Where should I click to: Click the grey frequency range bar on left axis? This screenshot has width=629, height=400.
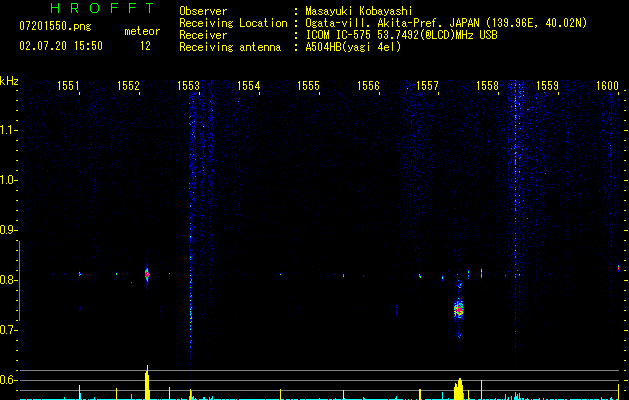tap(19, 281)
